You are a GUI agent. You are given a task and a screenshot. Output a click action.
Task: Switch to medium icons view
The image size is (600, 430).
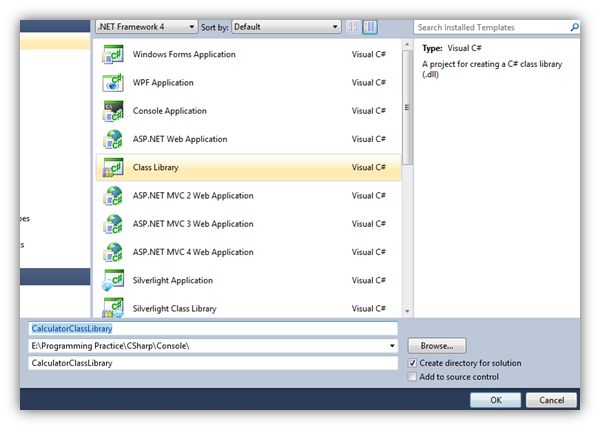[370, 27]
